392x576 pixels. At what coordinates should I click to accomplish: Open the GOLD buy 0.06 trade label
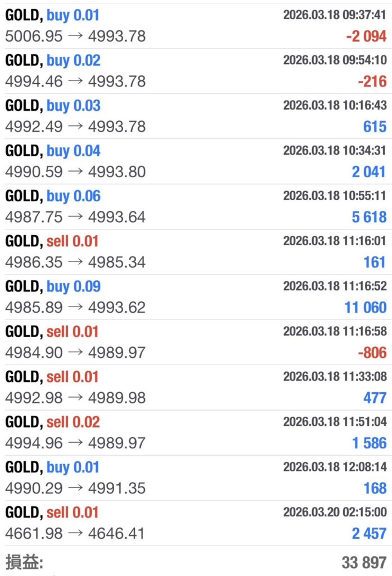pos(53,196)
